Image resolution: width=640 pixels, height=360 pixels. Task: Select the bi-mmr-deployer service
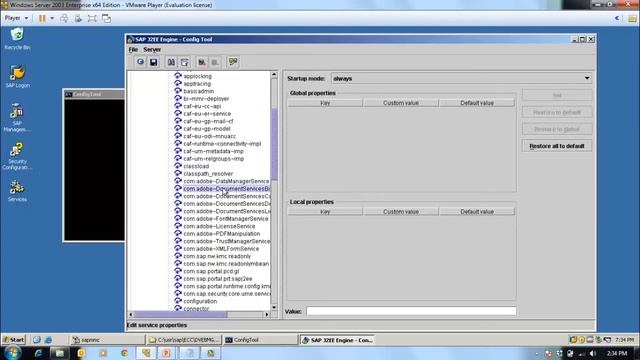[x=206, y=98]
